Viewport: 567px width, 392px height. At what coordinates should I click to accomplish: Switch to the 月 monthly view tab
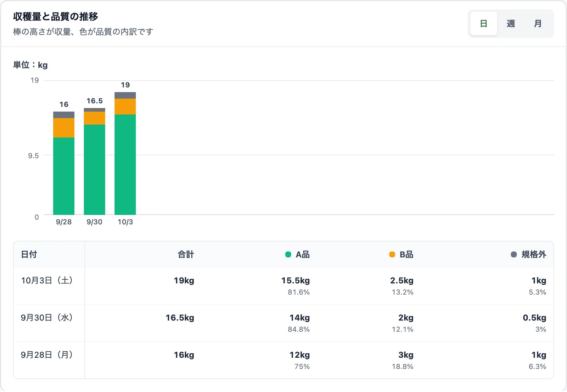pos(538,24)
